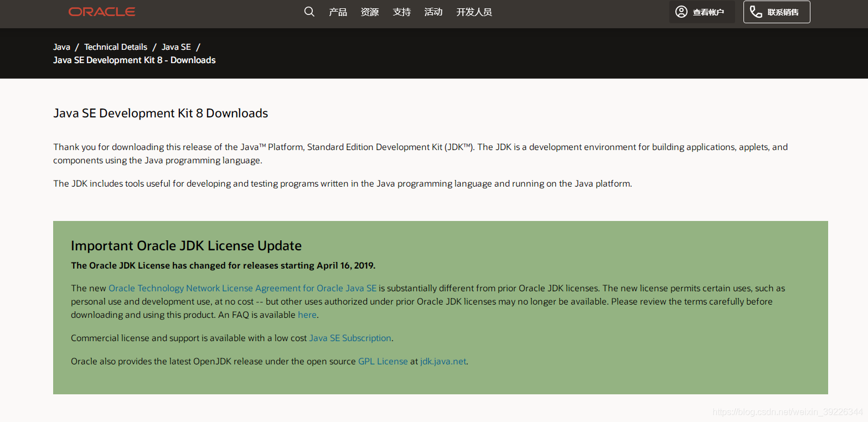Click the 联系销售 button
This screenshot has height=422, width=868.
[x=777, y=12]
